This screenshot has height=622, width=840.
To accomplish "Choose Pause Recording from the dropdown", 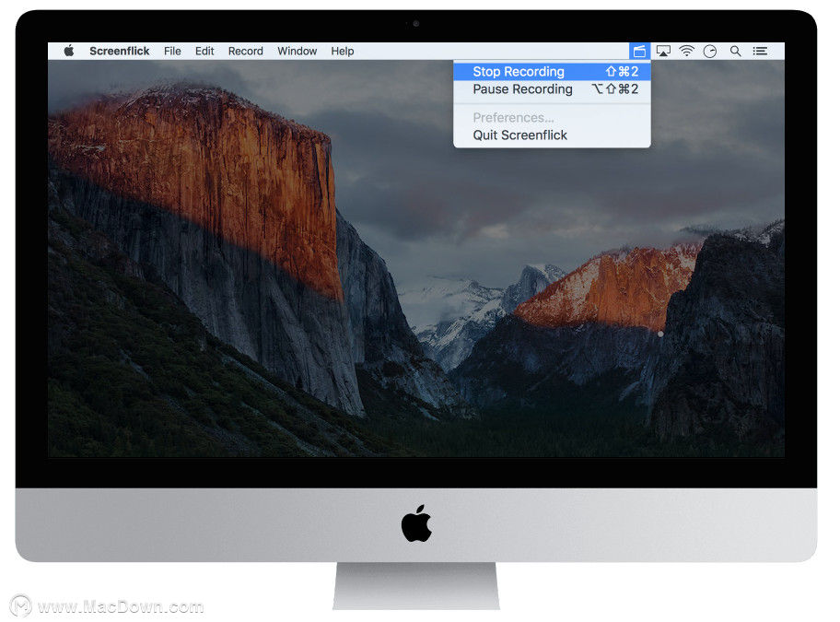I will pos(552,89).
